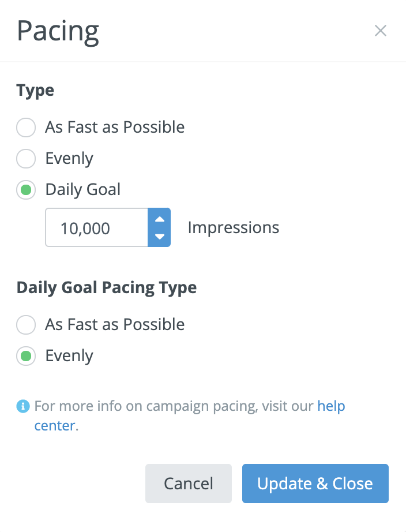
Task: Click the 'Daily Goal' option label text
Action: pyautogui.click(x=83, y=190)
